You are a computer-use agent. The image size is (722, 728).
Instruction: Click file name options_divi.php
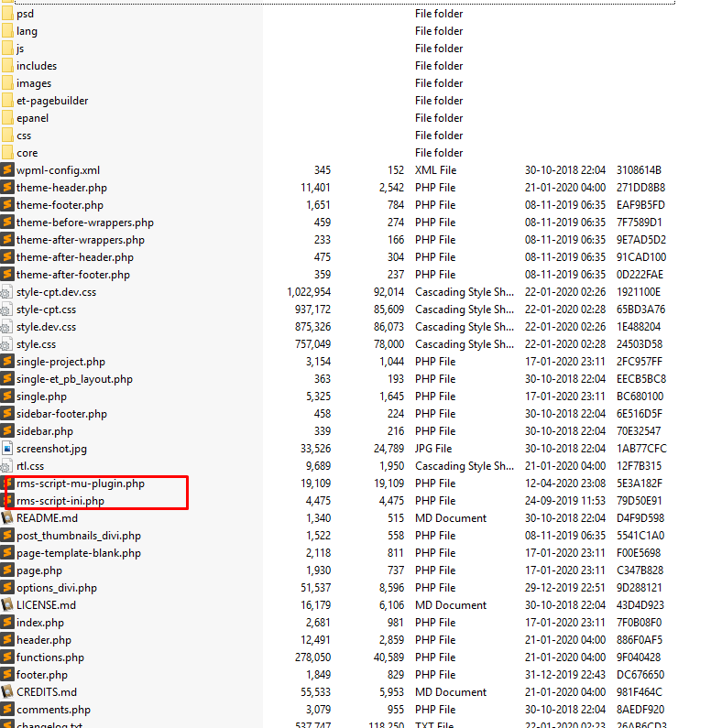coord(57,588)
